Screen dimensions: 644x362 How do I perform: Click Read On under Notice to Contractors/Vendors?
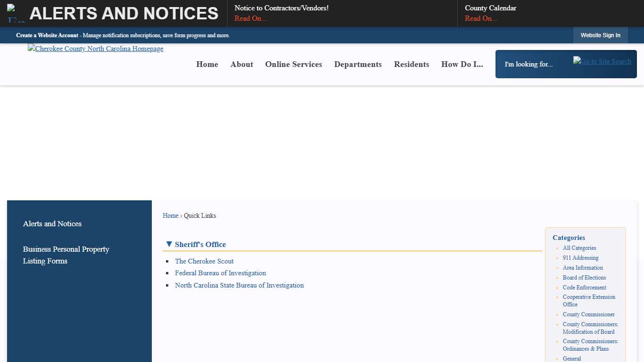[250, 18]
